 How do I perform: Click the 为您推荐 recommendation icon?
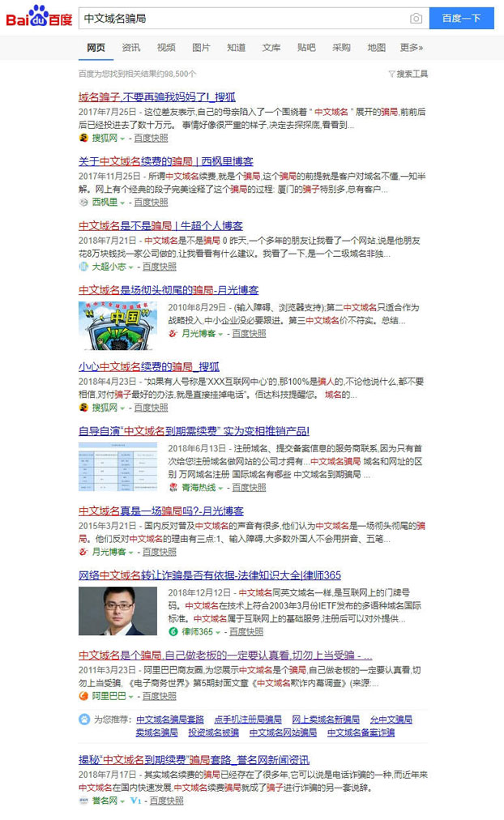tap(84, 719)
